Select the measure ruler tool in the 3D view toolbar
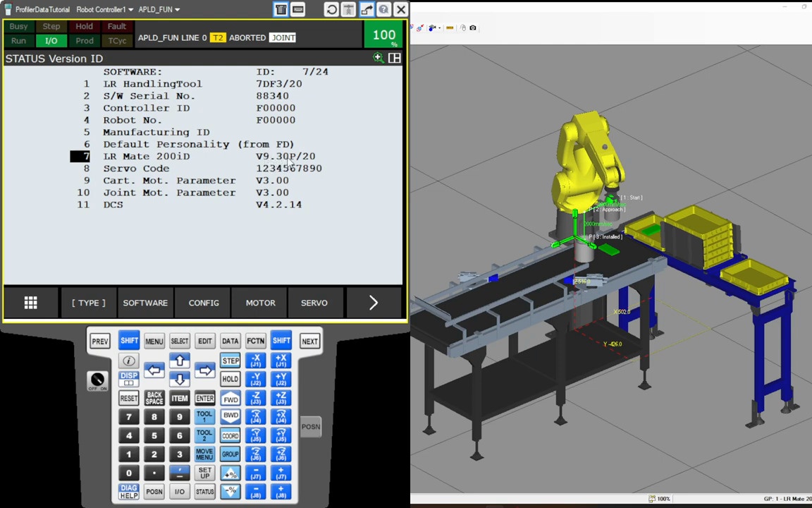The width and height of the screenshot is (812, 508). point(450,28)
